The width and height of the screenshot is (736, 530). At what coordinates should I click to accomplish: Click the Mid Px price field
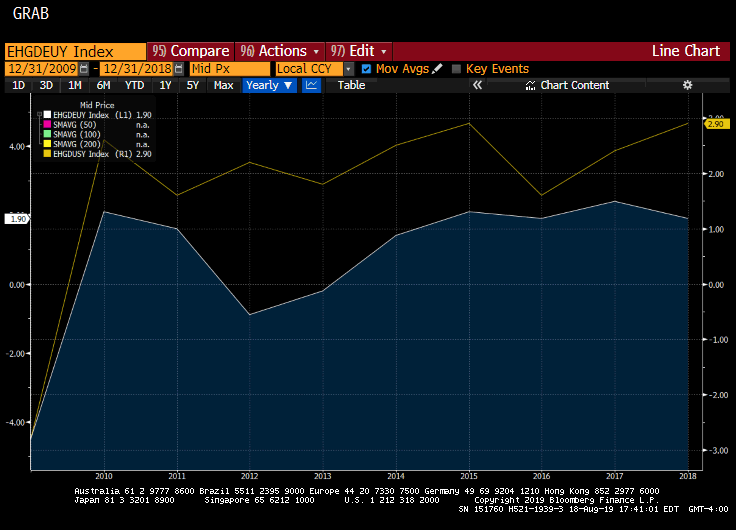click(230, 69)
